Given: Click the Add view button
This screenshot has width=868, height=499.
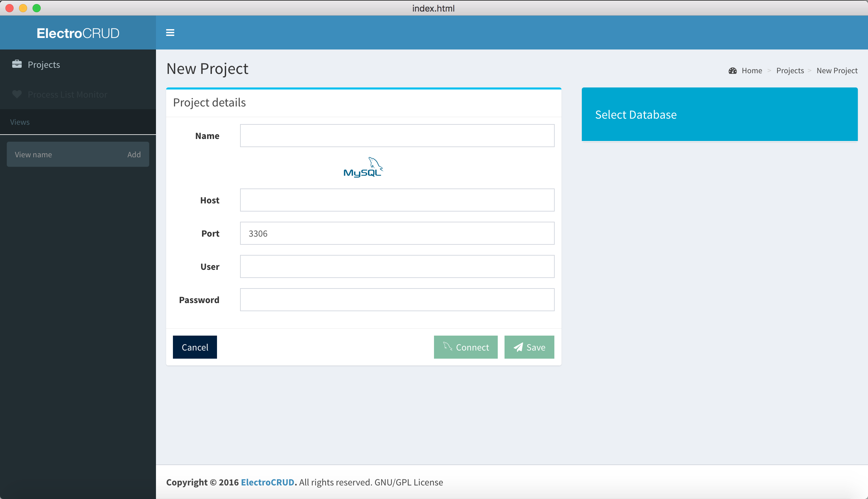Looking at the screenshot, I should (x=134, y=155).
